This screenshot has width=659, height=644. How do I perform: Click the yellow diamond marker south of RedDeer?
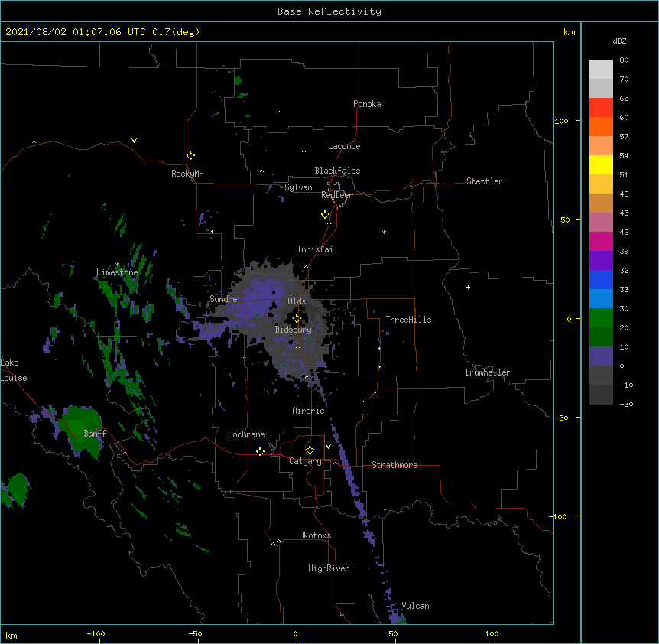325,215
